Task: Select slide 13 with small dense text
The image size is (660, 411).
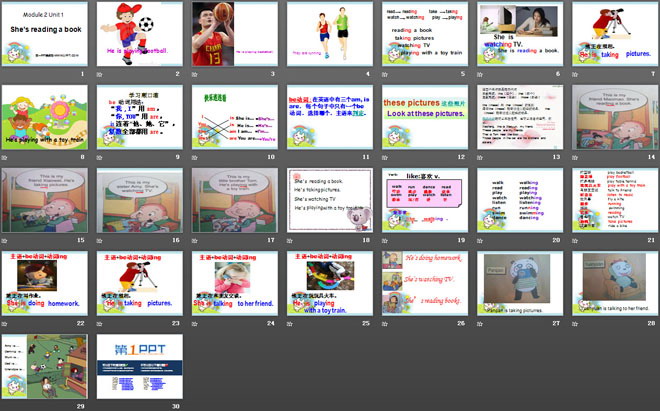Action: (520, 117)
